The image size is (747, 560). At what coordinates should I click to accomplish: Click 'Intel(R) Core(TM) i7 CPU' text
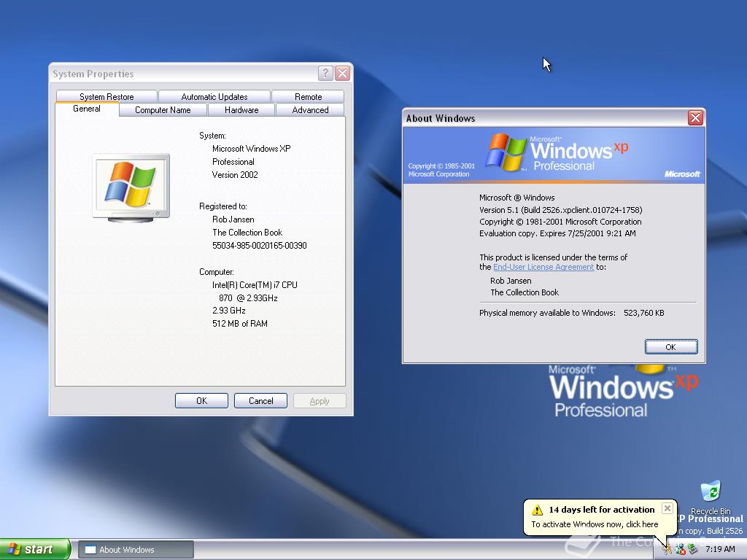pyautogui.click(x=255, y=285)
